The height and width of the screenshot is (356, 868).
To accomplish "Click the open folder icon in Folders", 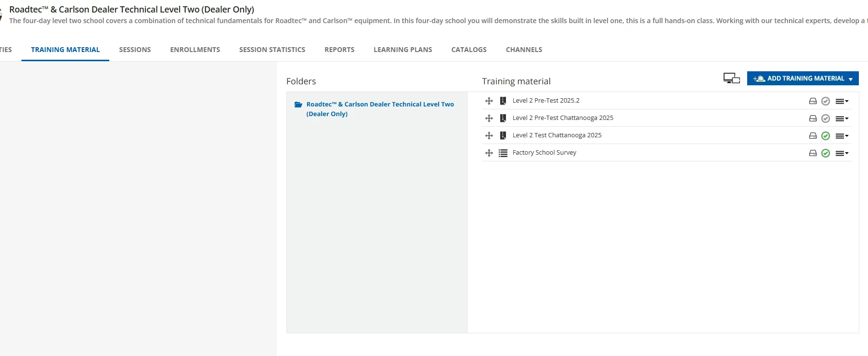I will pyautogui.click(x=298, y=105).
